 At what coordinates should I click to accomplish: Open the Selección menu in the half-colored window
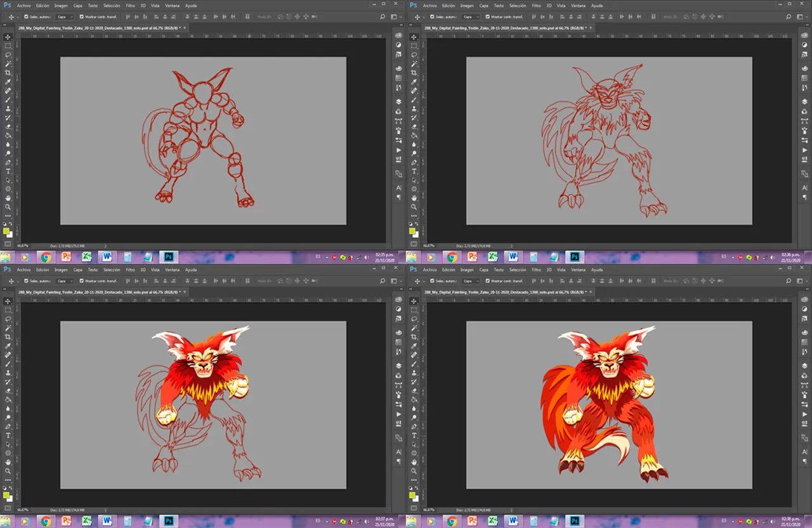pos(112,270)
